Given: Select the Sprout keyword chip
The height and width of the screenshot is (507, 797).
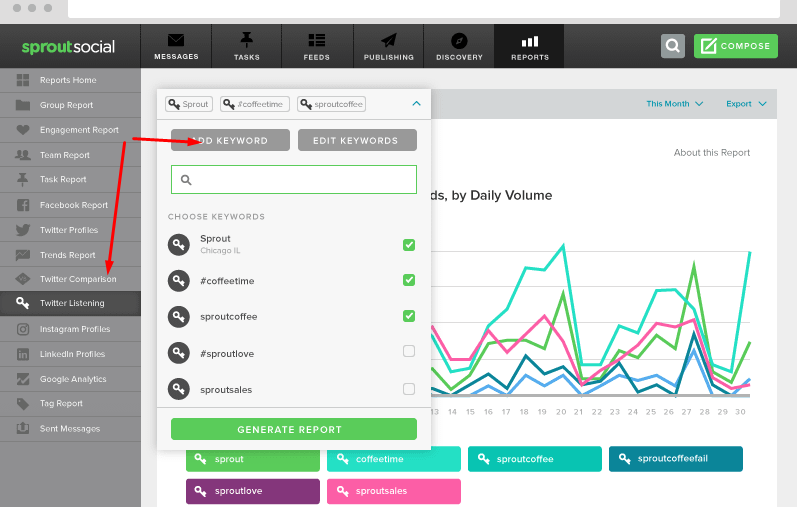Looking at the screenshot, I should [x=189, y=104].
